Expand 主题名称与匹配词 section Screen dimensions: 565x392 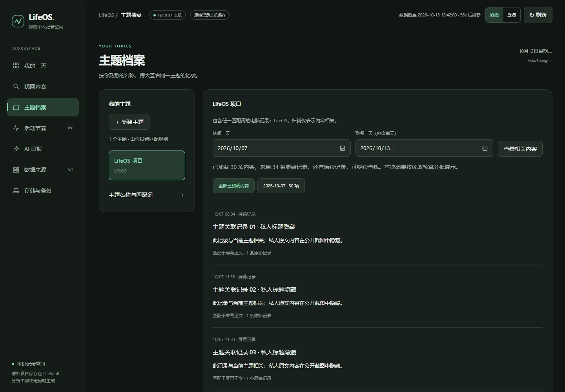[x=147, y=195]
